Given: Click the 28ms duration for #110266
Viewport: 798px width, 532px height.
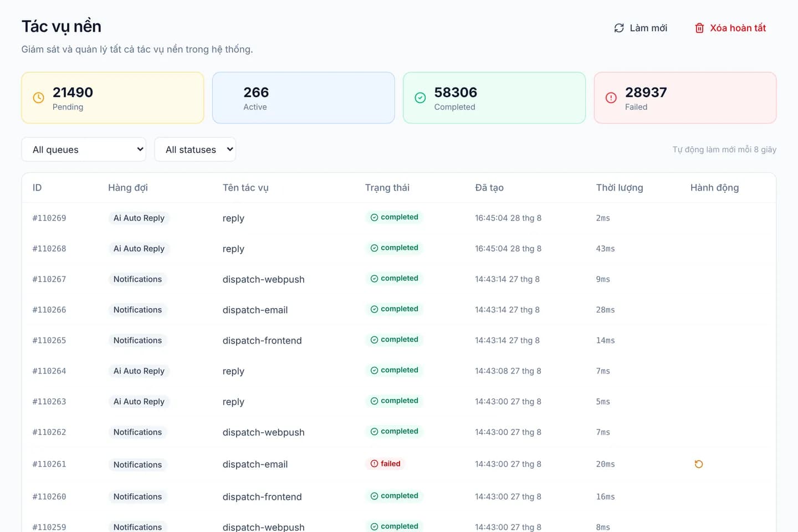Looking at the screenshot, I should pyautogui.click(x=606, y=310).
